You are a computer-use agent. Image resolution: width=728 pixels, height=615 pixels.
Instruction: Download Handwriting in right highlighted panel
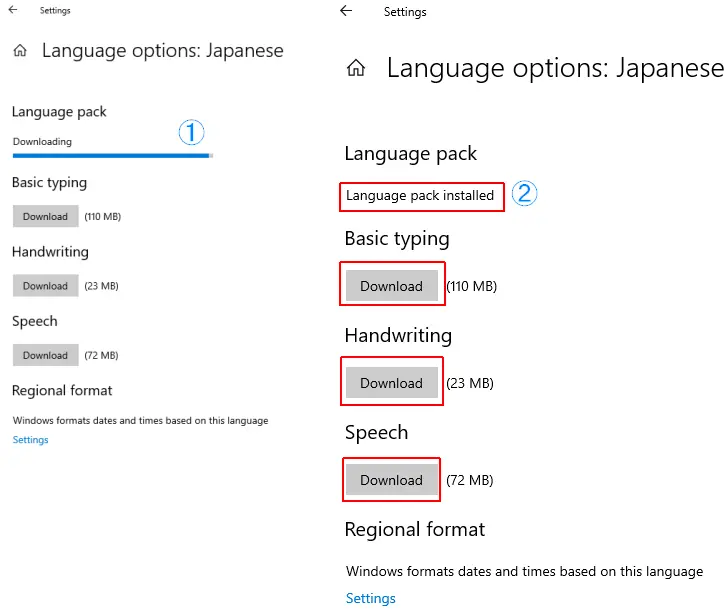pos(391,383)
